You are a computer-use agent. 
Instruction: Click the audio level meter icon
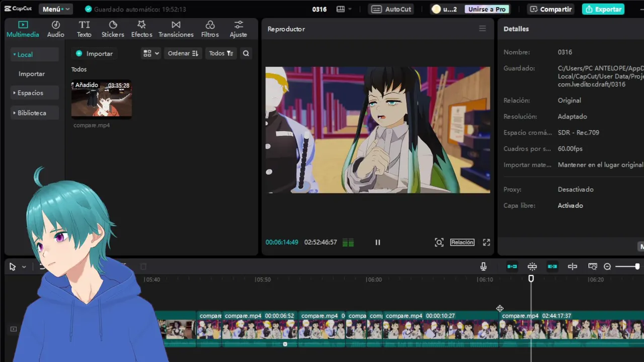[x=348, y=243]
